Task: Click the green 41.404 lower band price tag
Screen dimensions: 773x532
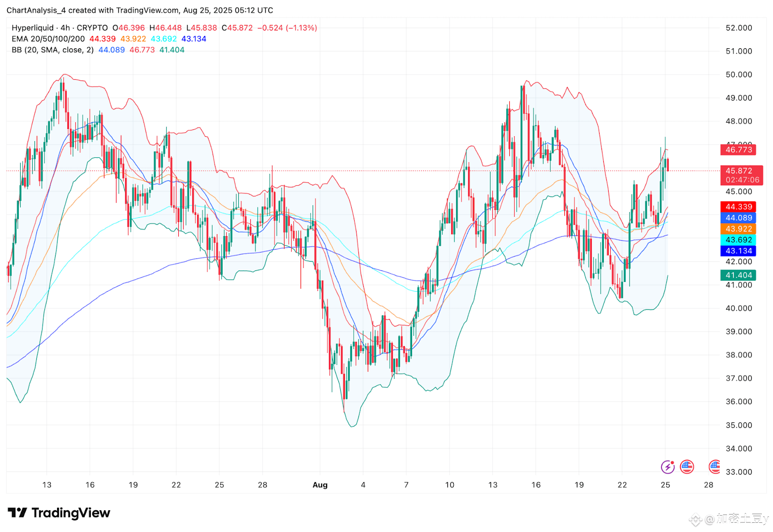Action: [x=739, y=275]
